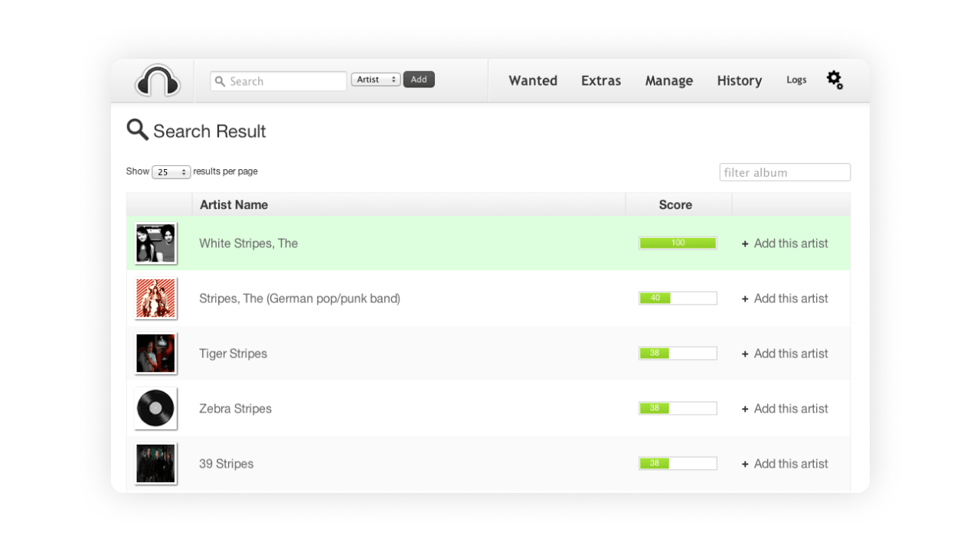Image resolution: width=980 pixels, height=551 pixels.
Task: Click the plus icon for Tiger Stripes
Action: (745, 354)
